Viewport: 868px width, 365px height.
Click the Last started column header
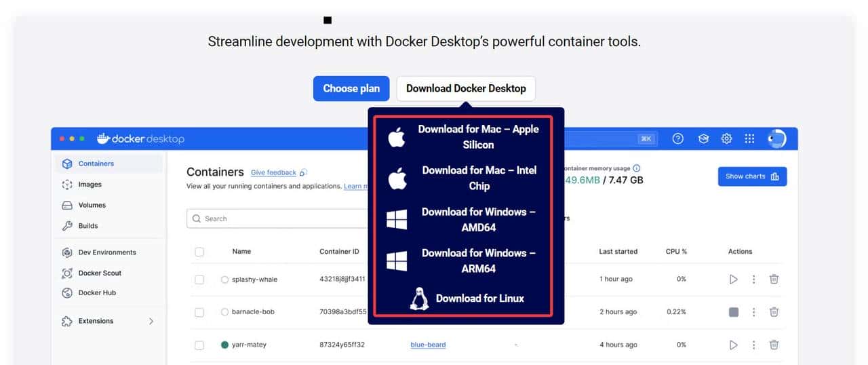(x=618, y=252)
